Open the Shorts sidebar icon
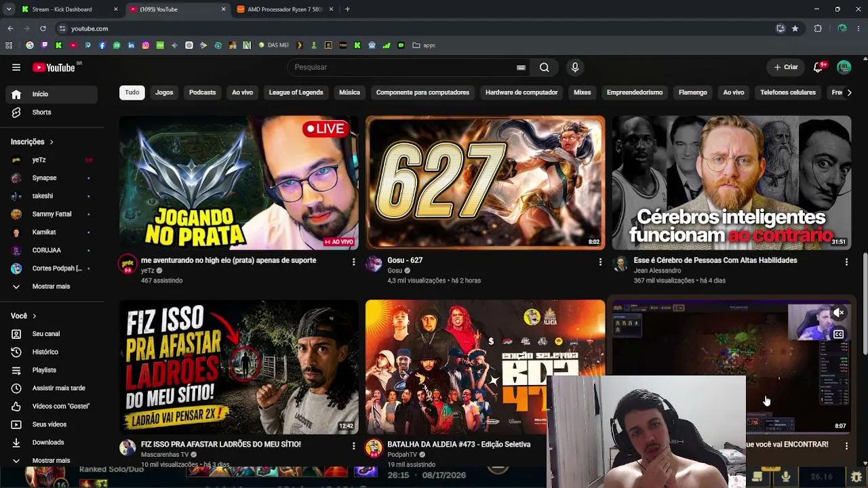The width and height of the screenshot is (868, 488). pos(16,113)
